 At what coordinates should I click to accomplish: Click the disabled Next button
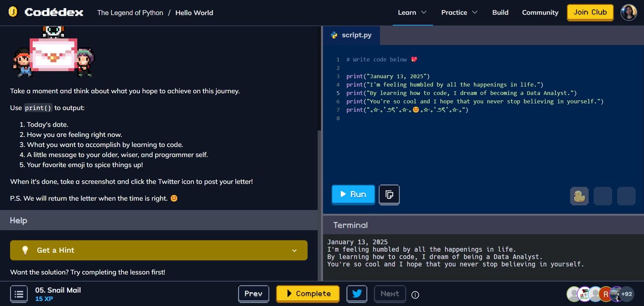[x=390, y=294]
